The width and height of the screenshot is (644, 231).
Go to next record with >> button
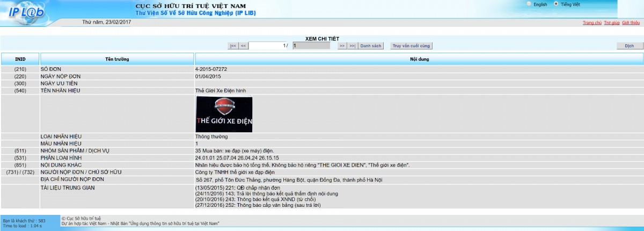click(x=342, y=46)
